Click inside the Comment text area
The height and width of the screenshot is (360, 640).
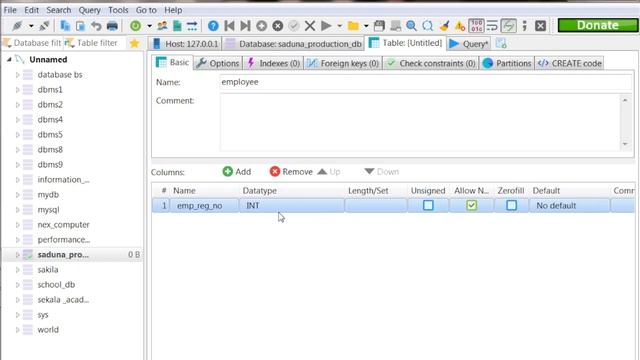tap(420, 122)
